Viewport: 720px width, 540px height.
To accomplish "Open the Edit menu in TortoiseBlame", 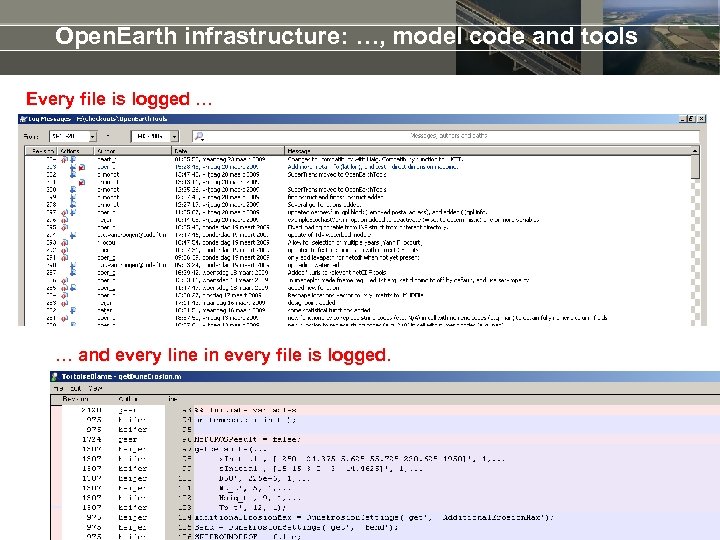I will [x=76, y=388].
